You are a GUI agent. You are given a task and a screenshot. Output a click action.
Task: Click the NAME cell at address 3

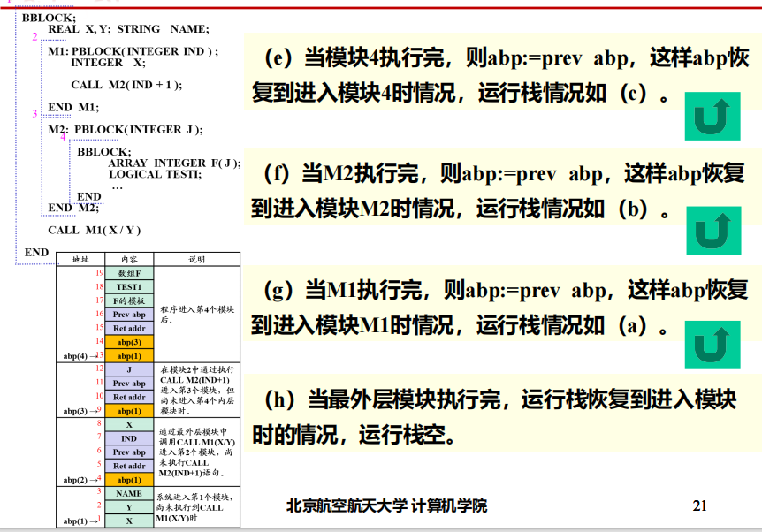pyautogui.click(x=127, y=494)
